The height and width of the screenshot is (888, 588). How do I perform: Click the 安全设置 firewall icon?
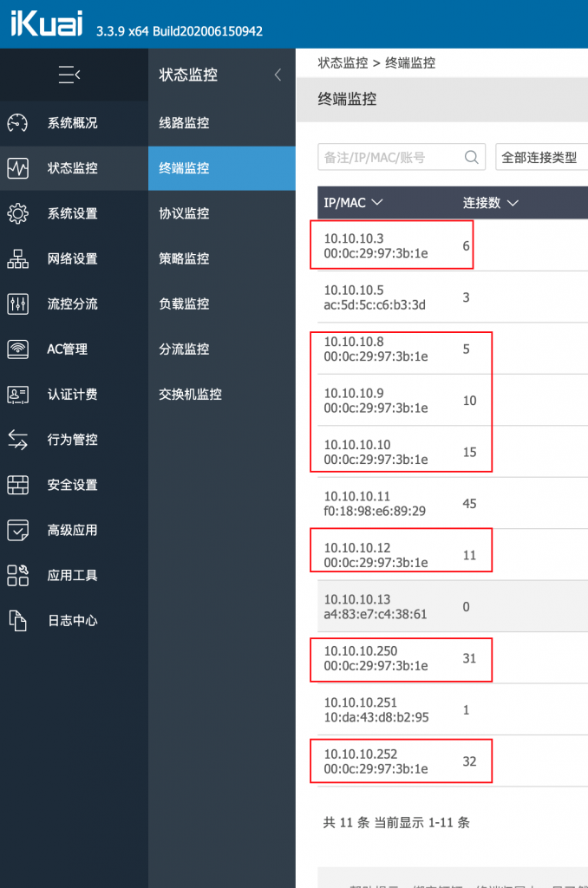[17, 485]
